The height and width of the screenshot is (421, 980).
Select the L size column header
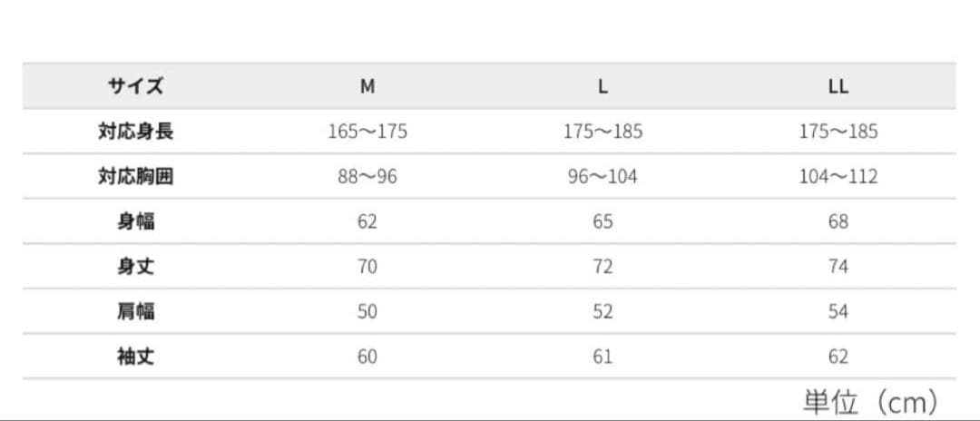603,87
